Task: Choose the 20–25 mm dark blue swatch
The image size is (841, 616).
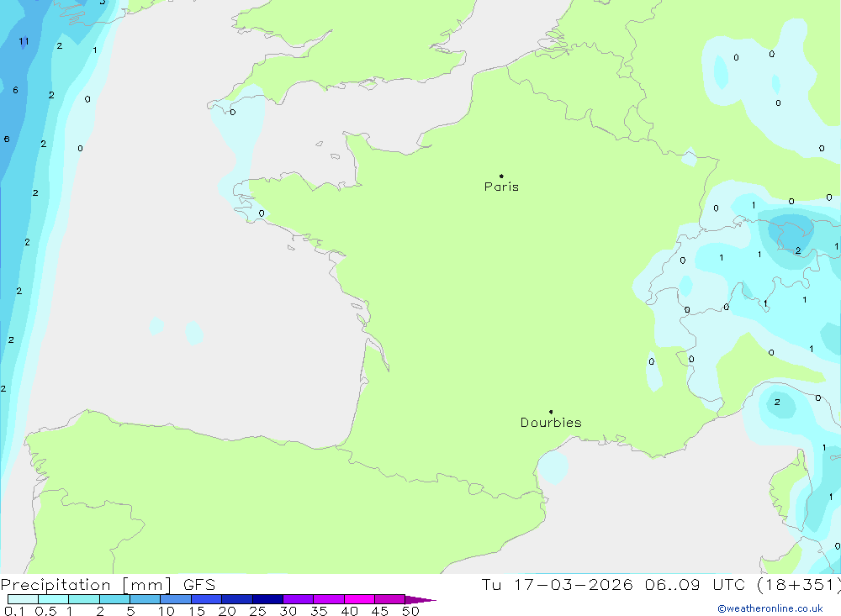Action: 237,599
